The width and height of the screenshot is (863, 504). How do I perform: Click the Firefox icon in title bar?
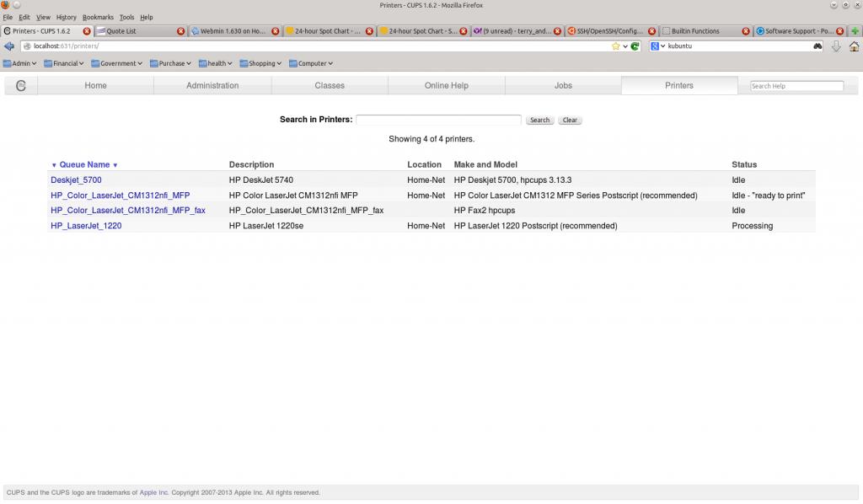coord(5,5)
